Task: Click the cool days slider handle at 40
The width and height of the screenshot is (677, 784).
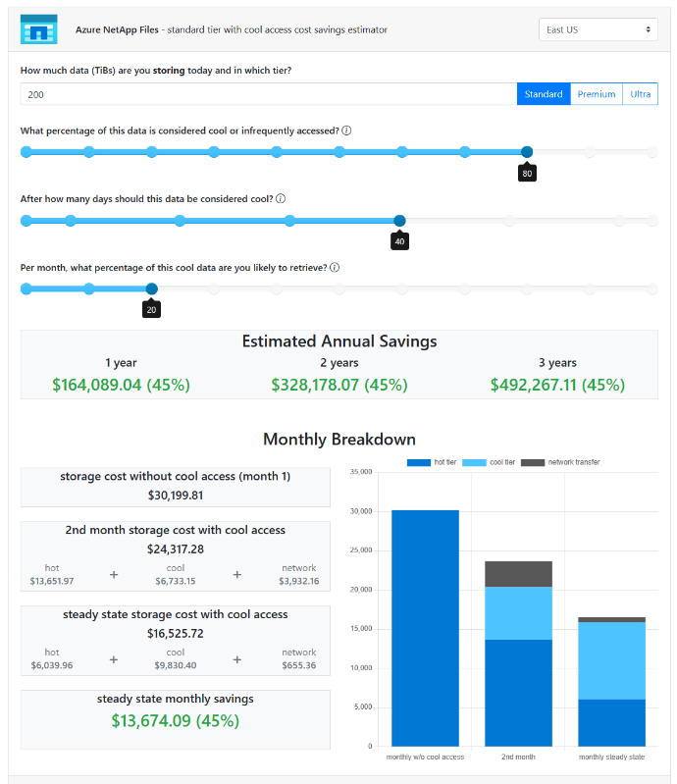Action: (x=399, y=221)
